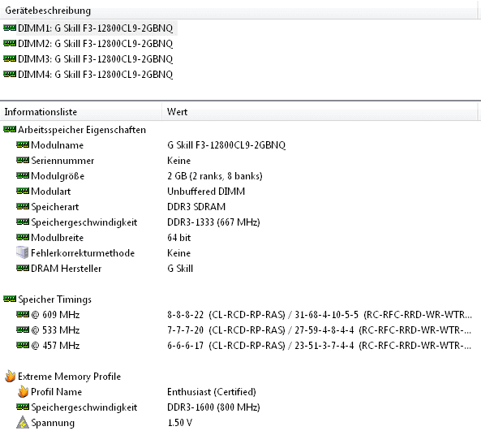Click the Extreme Memory Profile group label
The height and width of the screenshot is (448, 481).
click(69, 377)
